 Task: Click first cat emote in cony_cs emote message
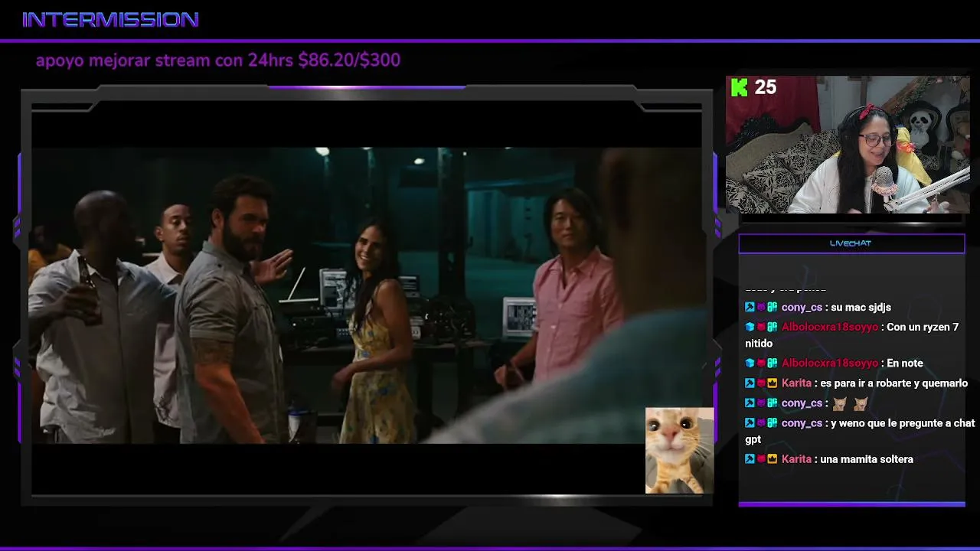point(840,403)
